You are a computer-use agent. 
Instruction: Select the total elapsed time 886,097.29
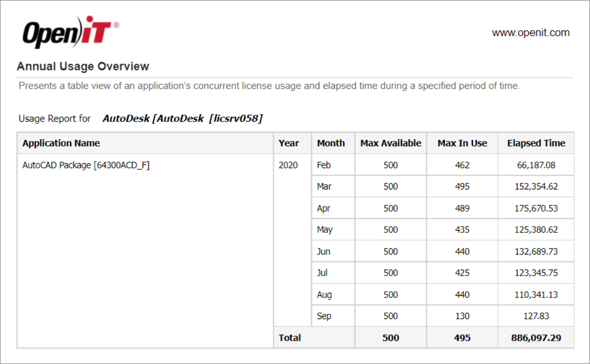click(536, 338)
